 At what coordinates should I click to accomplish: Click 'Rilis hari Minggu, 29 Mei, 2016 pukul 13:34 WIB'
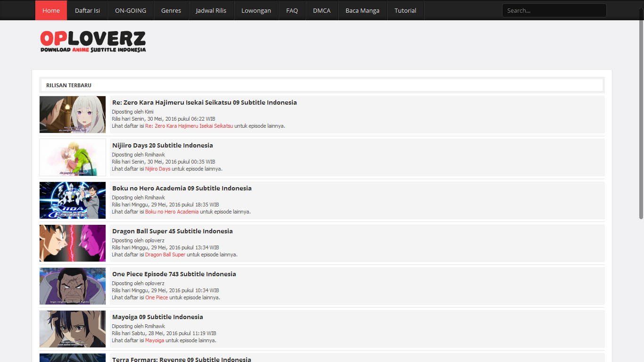point(165,247)
